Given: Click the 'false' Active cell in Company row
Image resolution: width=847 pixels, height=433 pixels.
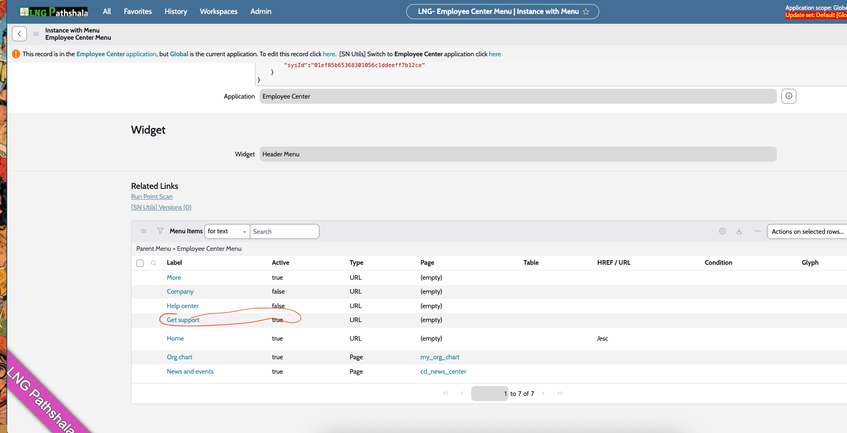Looking at the screenshot, I should pyautogui.click(x=278, y=292).
